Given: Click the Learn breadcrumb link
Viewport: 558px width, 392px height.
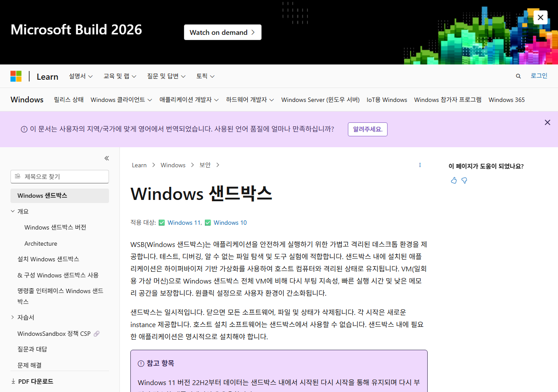Looking at the screenshot, I should tap(139, 165).
